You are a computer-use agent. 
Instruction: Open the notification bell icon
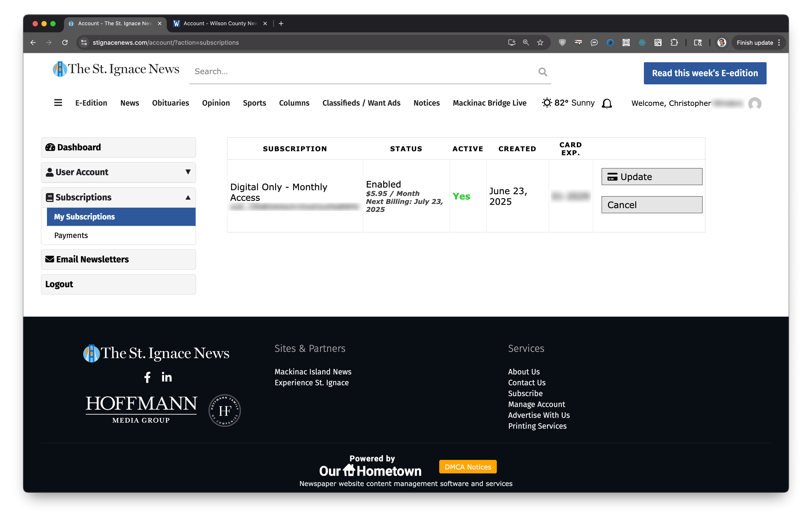pos(607,103)
